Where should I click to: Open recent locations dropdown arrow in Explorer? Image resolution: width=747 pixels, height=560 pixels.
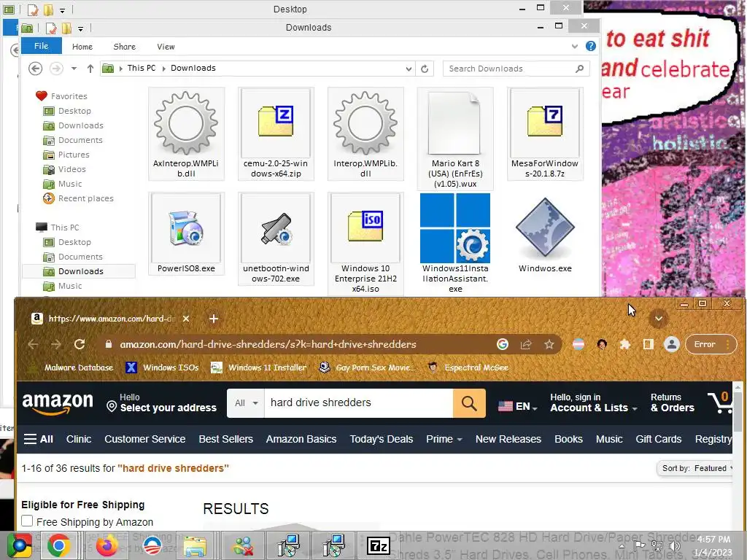click(74, 69)
